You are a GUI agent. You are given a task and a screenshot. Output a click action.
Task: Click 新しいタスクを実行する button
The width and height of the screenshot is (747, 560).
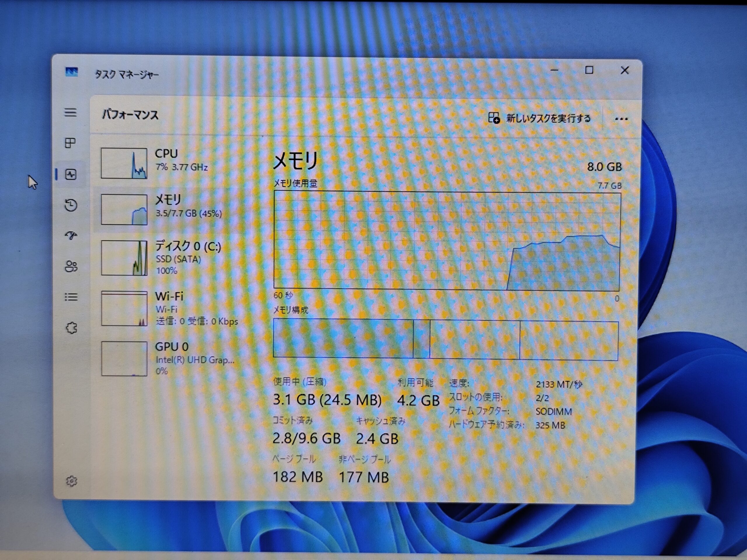pos(539,118)
